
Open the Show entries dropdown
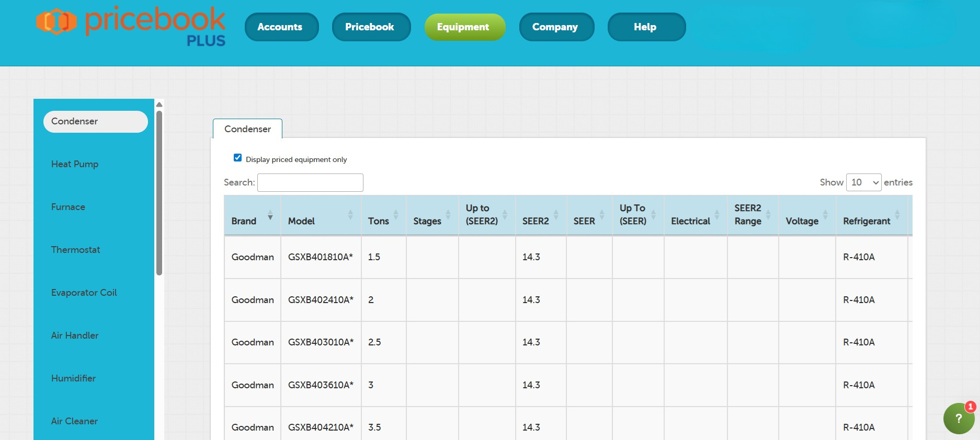click(x=863, y=182)
